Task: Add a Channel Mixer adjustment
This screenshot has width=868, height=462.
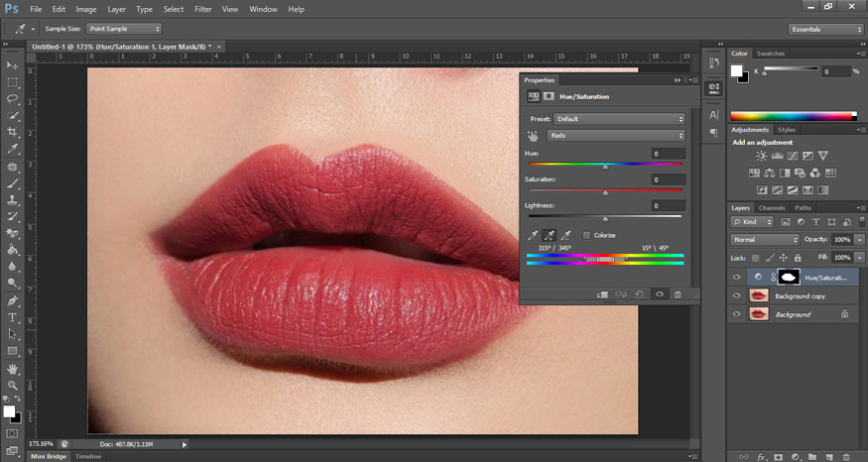Action: tap(814, 173)
